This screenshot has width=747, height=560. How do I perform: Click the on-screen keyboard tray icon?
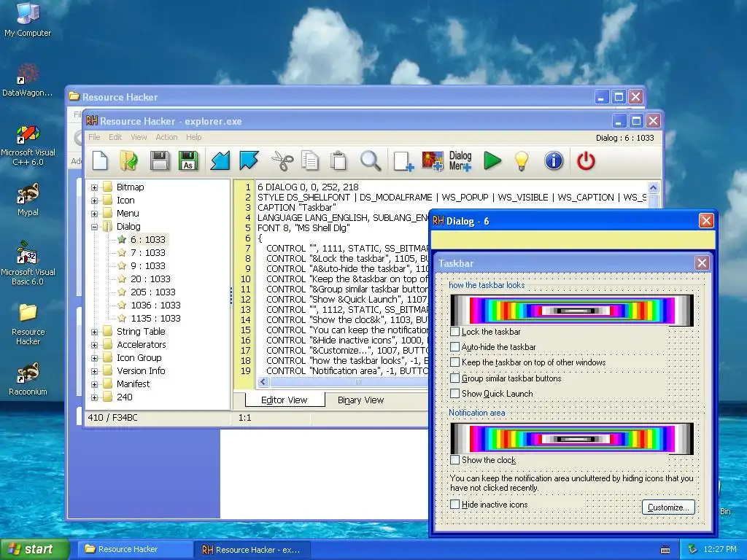pyautogui.click(x=665, y=550)
